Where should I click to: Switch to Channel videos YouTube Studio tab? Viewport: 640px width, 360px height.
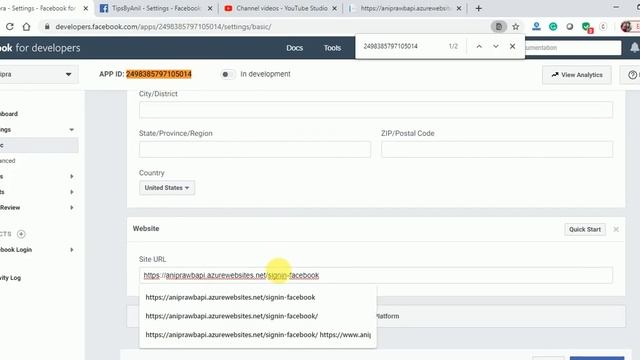tap(281, 8)
